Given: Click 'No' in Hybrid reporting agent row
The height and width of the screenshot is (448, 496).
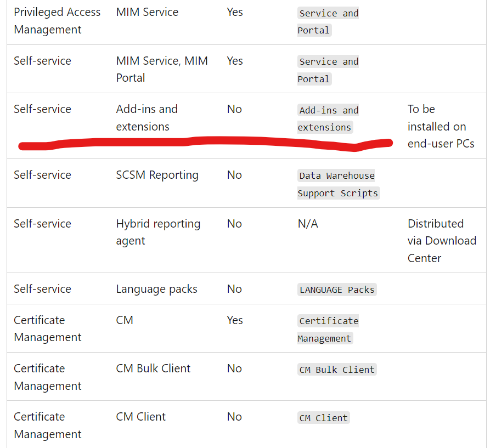Looking at the screenshot, I should pyautogui.click(x=234, y=224).
